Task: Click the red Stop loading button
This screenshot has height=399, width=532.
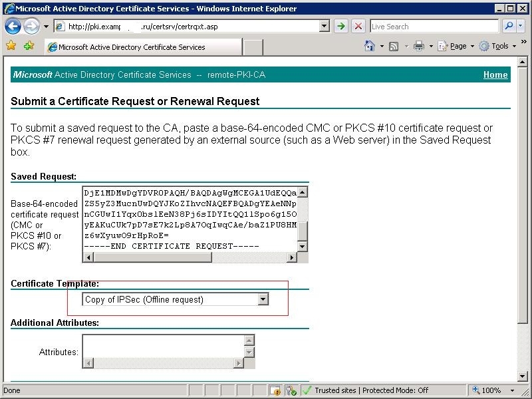Action: (x=358, y=26)
